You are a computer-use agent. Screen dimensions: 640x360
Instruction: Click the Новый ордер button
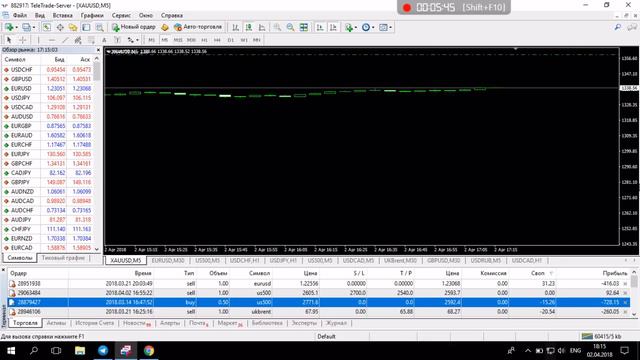click(133, 27)
